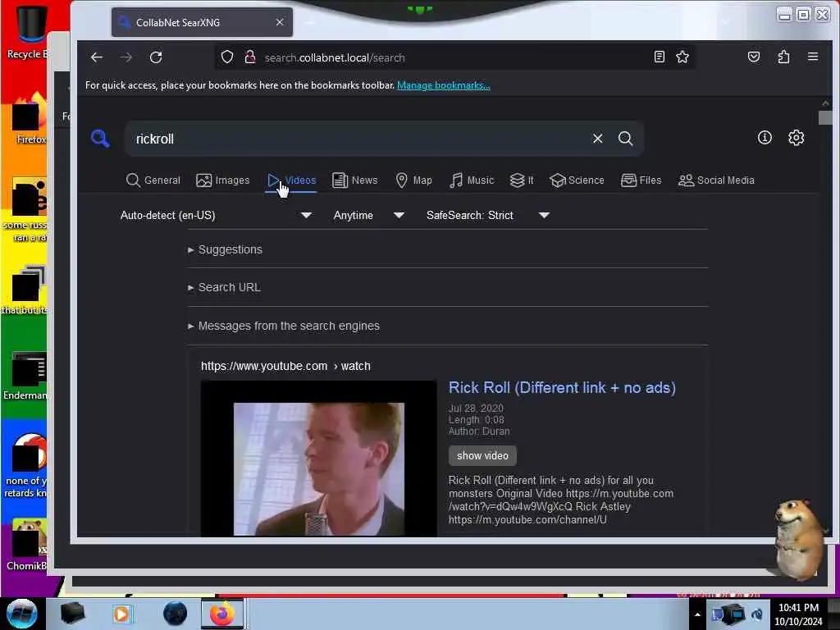Clear the search query with the X
Image resolution: width=840 pixels, height=630 pixels.
[597, 138]
